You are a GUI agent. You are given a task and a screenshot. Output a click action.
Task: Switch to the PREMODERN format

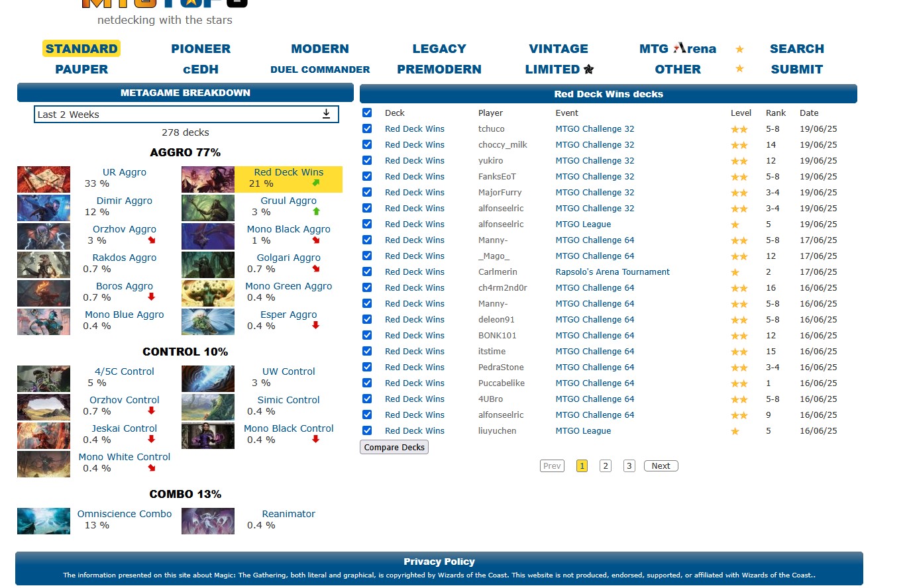[x=439, y=69]
